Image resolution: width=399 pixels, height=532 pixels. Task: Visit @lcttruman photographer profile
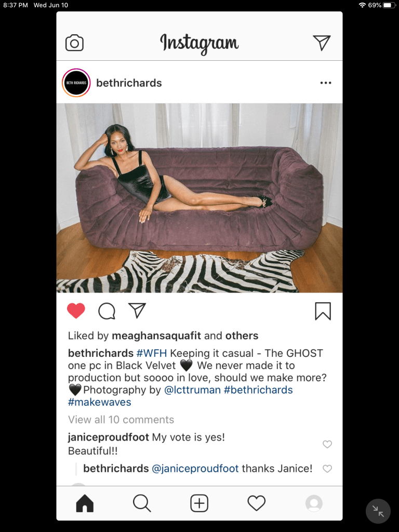192,390
